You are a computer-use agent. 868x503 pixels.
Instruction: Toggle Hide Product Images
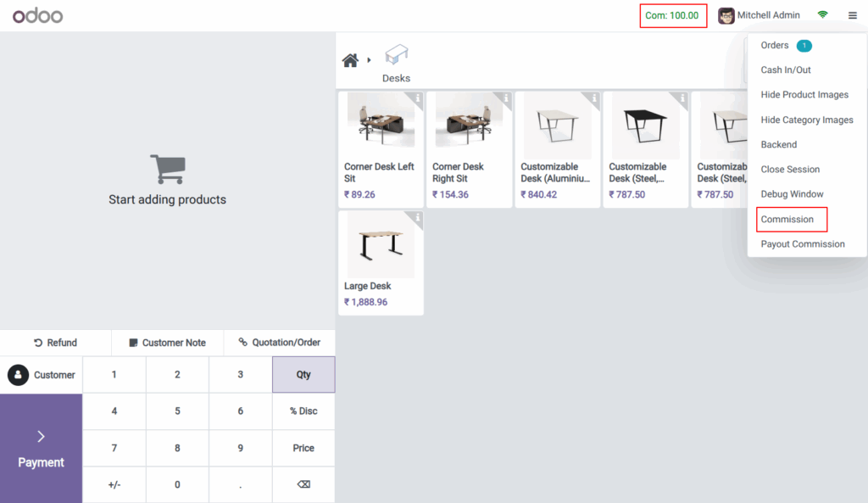pos(806,94)
